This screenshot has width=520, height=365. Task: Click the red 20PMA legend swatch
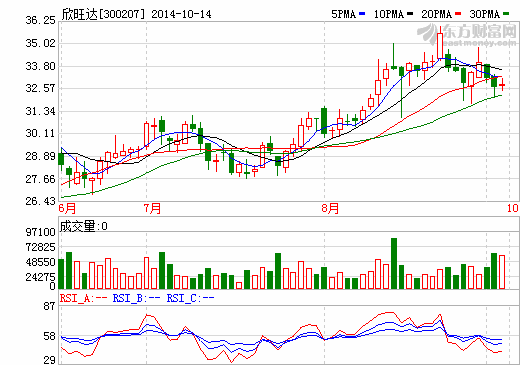click(x=458, y=14)
